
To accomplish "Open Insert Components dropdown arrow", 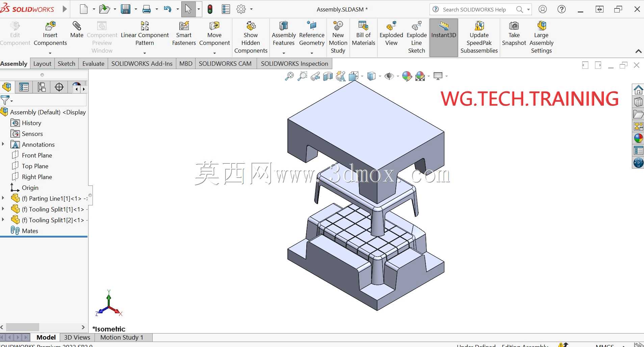I will (x=50, y=53).
